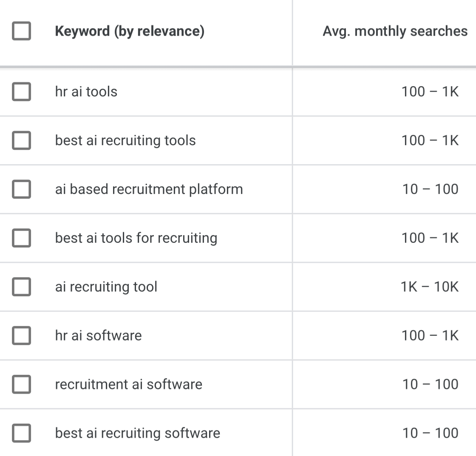
Task: Tick the select-all checkbox in the header
Action: tap(21, 31)
